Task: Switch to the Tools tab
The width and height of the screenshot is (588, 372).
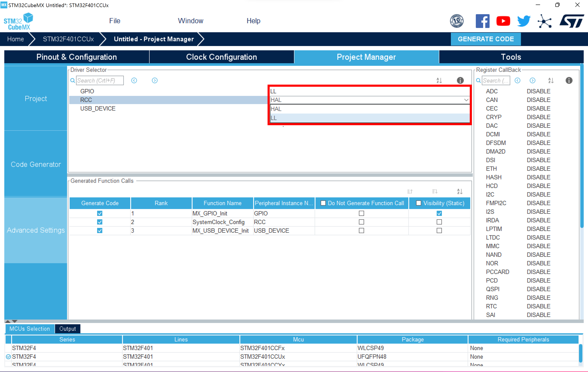Action: (x=511, y=57)
